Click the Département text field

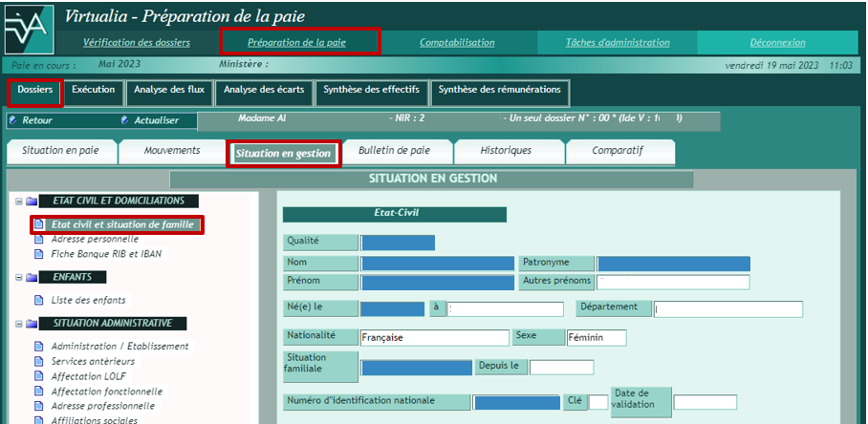pyautogui.click(x=728, y=308)
